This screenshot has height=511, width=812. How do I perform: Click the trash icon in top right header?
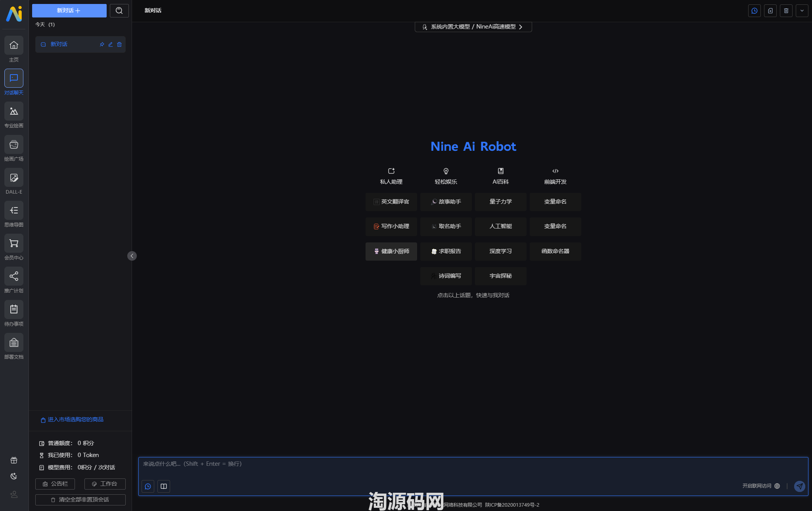tap(786, 11)
